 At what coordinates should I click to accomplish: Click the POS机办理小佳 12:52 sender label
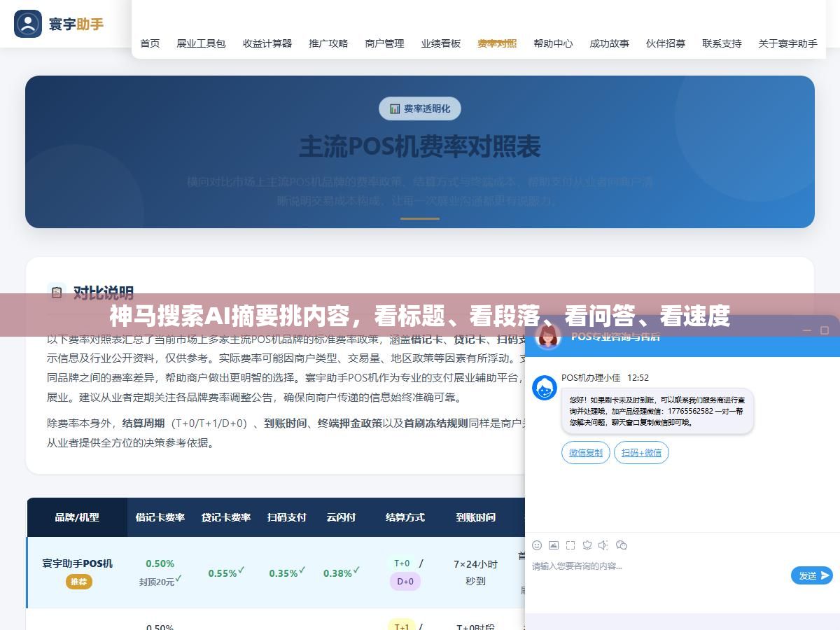click(605, 377)
